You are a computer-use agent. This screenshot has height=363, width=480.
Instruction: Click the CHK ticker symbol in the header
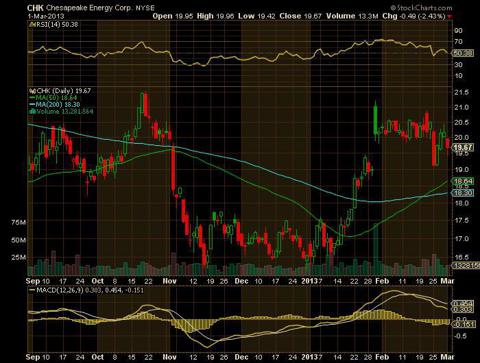click(x=35, y=8)
